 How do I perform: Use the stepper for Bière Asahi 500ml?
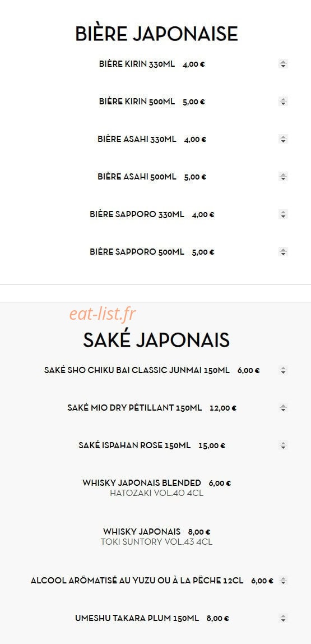(282, 177)
